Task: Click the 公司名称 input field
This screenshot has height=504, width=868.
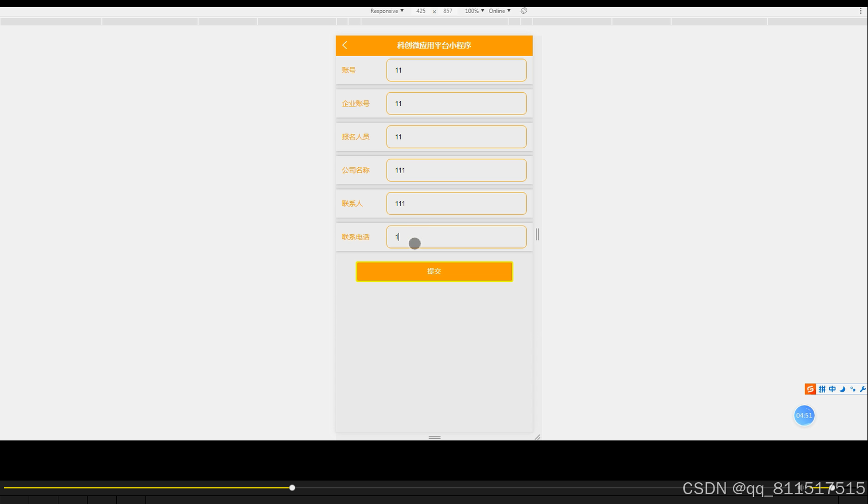Action: click(456, 170)
